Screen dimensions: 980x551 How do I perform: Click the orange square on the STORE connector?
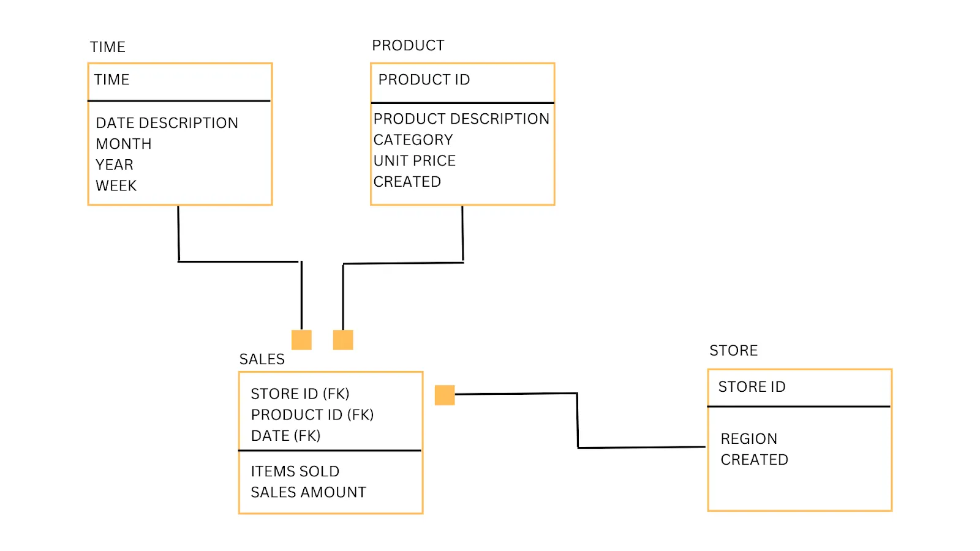tap(445, 395)
